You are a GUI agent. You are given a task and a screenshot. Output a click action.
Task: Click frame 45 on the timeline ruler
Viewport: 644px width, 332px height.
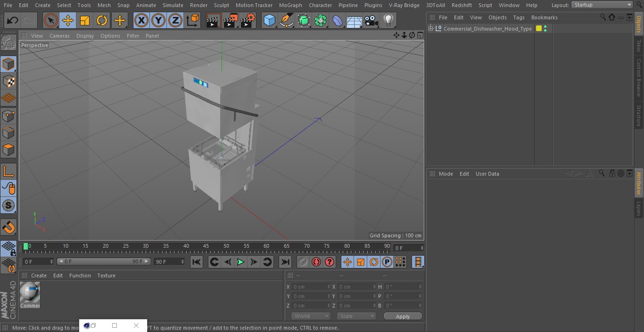(206, 246)
